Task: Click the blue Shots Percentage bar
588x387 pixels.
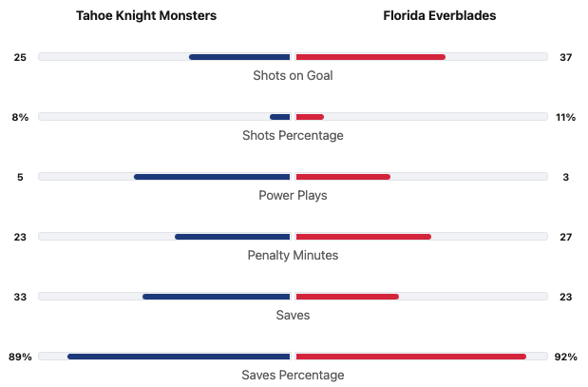Action: coord(280,117)
